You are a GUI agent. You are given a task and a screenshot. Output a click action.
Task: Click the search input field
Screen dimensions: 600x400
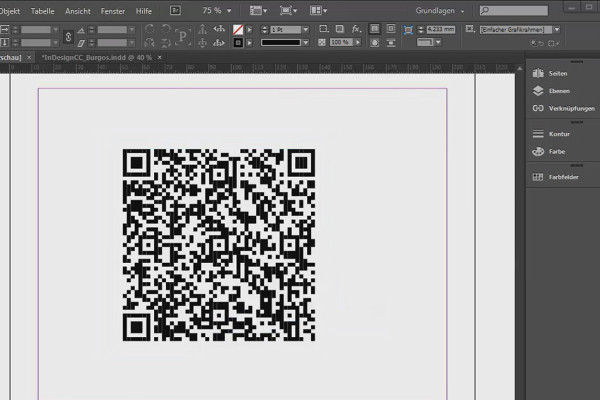tap(514, 11)
